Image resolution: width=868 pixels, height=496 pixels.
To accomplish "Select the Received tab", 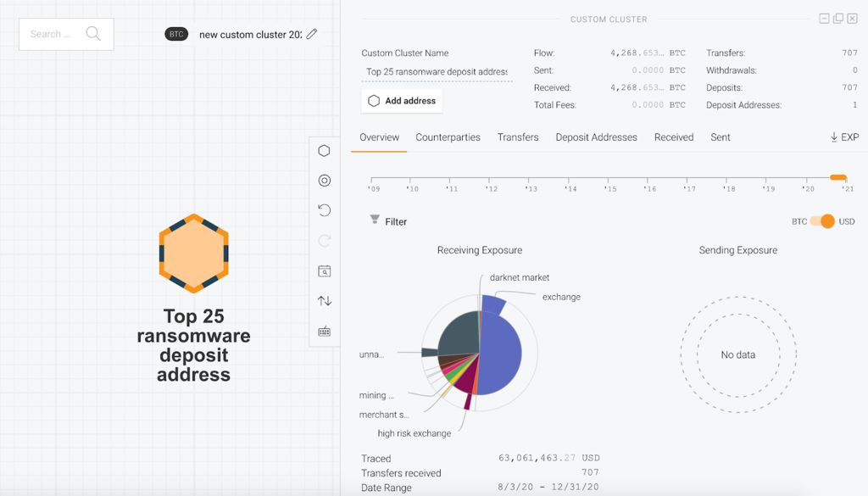I will point(674,137).
